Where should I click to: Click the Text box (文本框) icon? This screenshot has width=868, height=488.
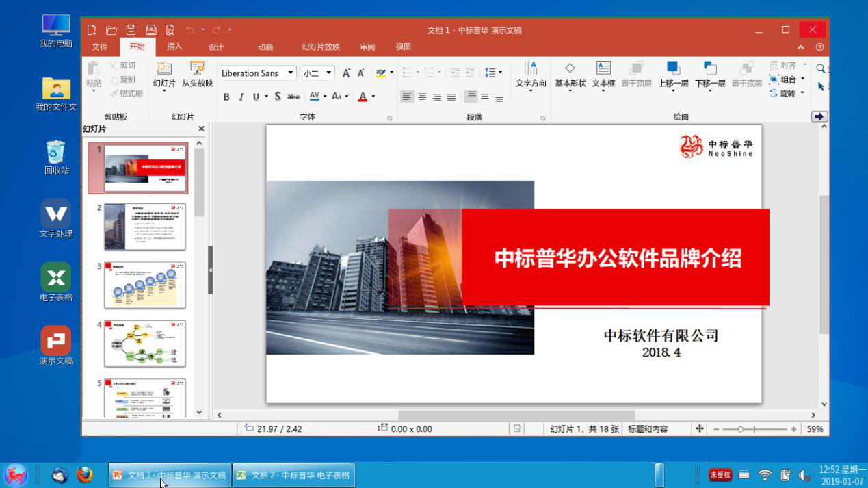[603, 68]
